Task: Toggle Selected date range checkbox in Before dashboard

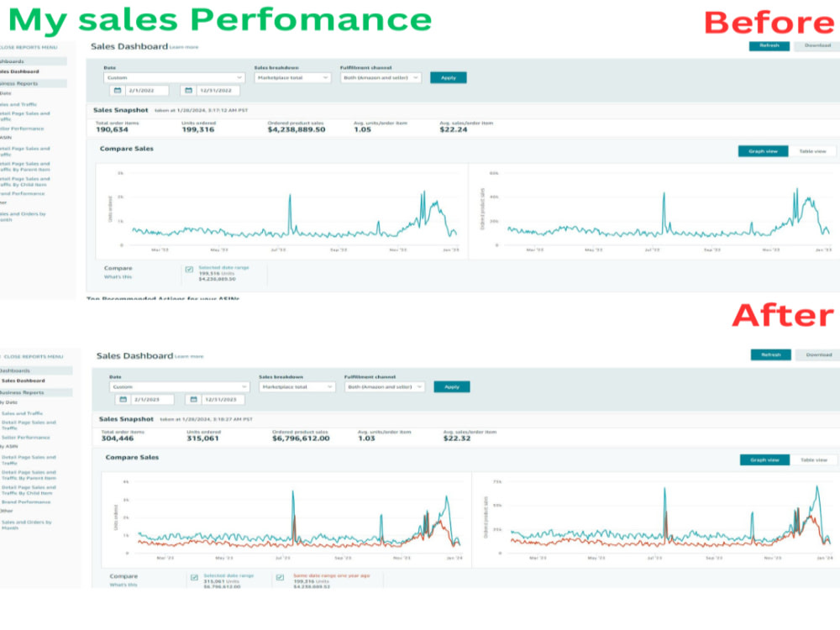Action: [189, 270]
